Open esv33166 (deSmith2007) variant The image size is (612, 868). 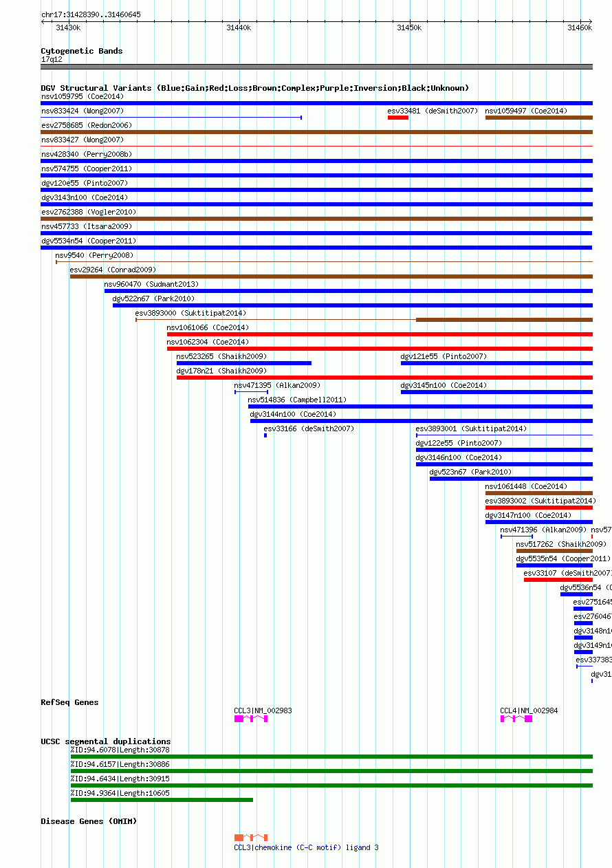309,428
